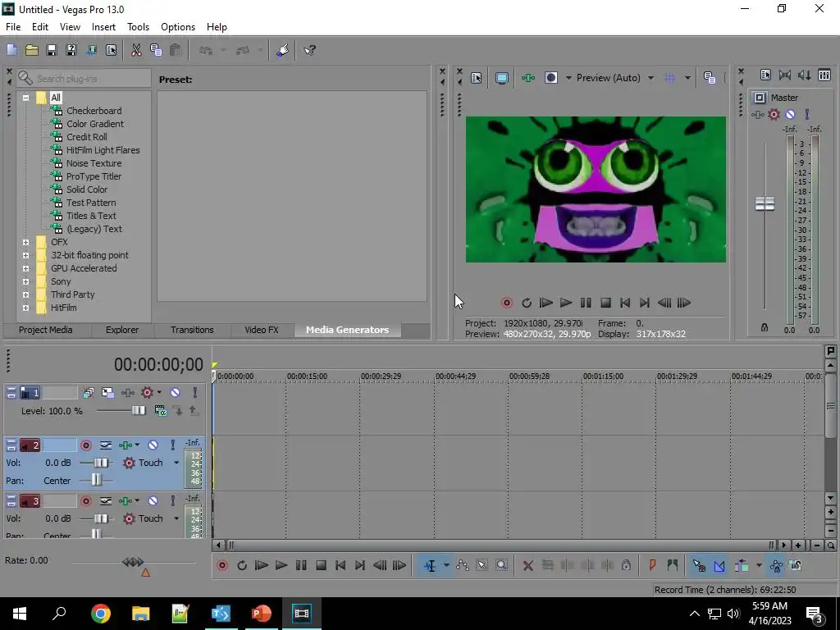Click copy snapshot to clipboard icon in preview
The image size is (840, 630).
click(x=710, y=78)
